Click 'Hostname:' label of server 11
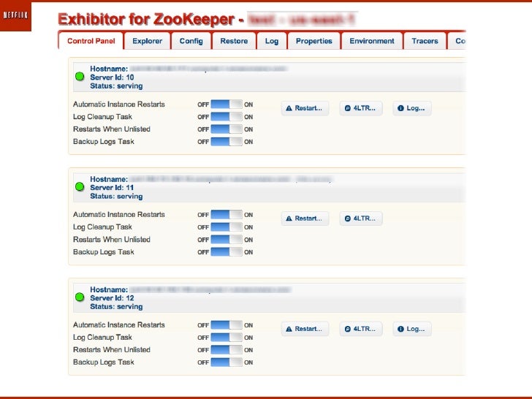532x399 pixels. coord(109,179)
